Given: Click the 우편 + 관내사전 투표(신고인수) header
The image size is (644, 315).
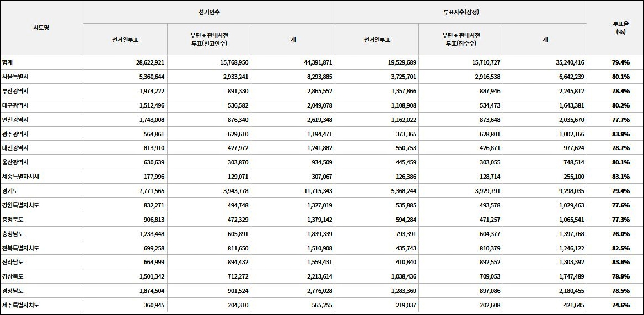Looking at the screenshot, I should point(209,39).
